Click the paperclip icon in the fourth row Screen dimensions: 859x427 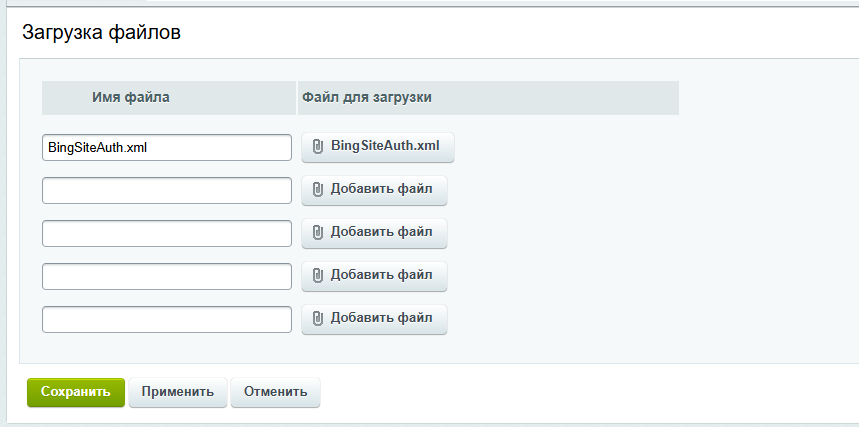tap(317, 275)
